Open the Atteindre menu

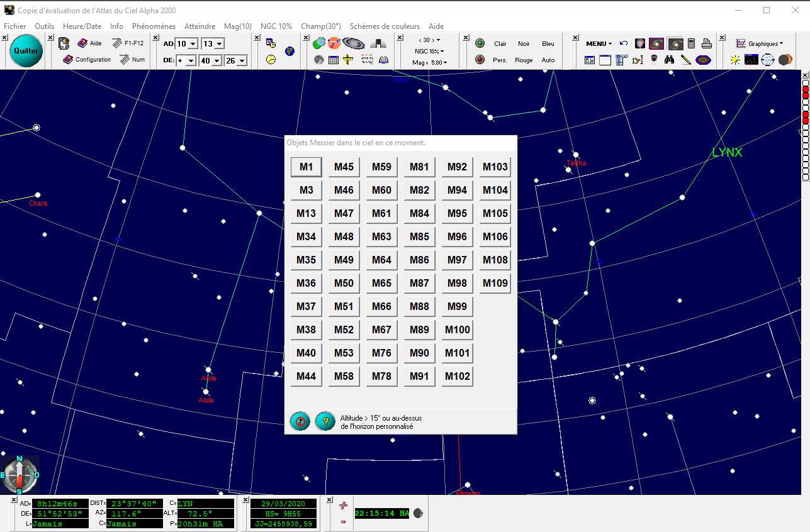(200, 26)
